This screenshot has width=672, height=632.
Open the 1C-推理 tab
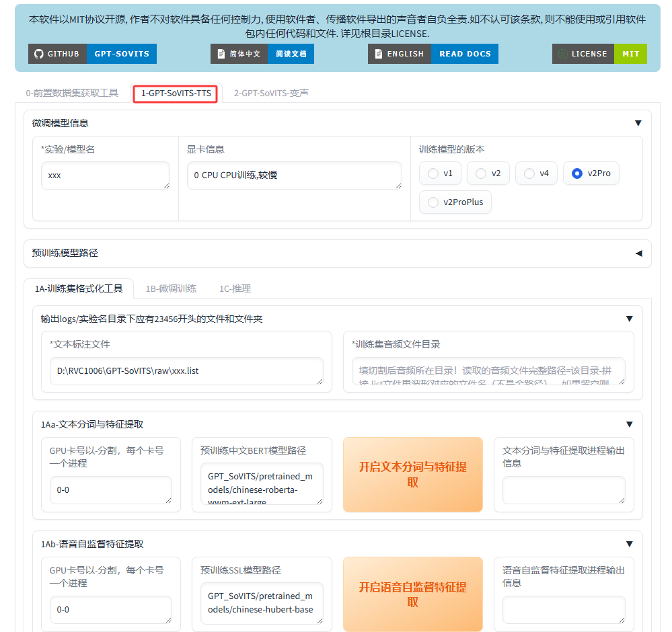(x=235, y=288)
